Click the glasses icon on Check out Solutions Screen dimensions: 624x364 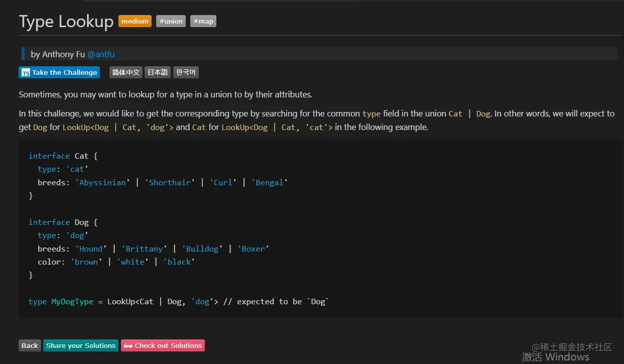[128, 345]
